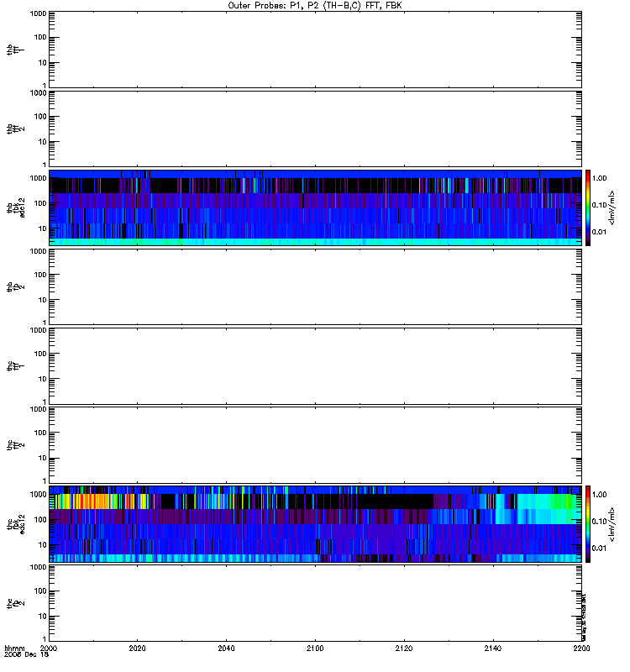Click "0.01" on the thb color bar
Viewport: 630px width, 672px height.
[x=599, y=233]
